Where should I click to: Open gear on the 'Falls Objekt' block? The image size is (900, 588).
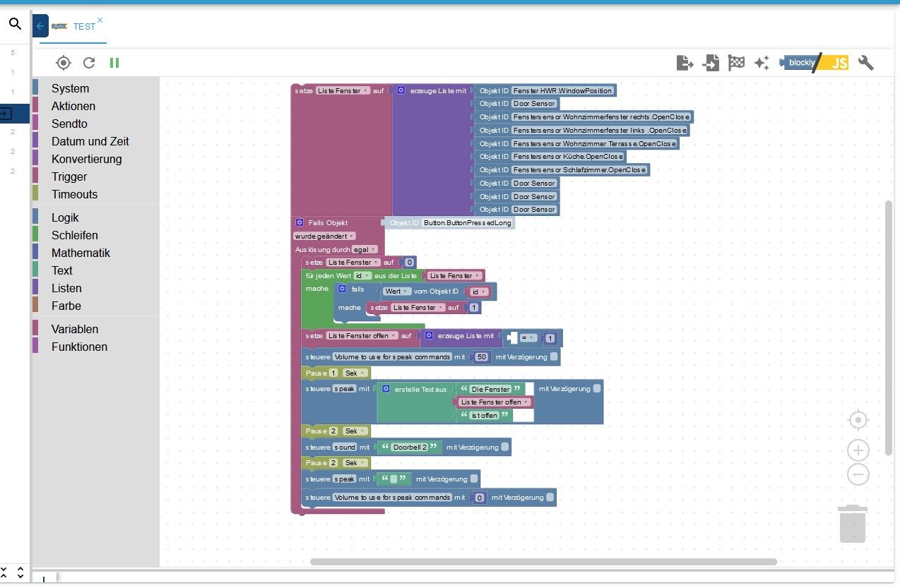pyautogui.click(x=299, y=222)
